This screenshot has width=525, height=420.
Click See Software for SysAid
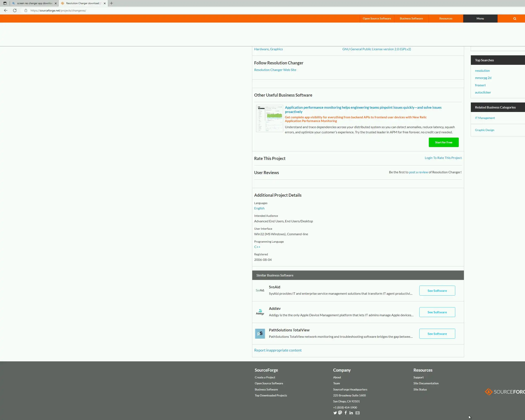[437, 291]
